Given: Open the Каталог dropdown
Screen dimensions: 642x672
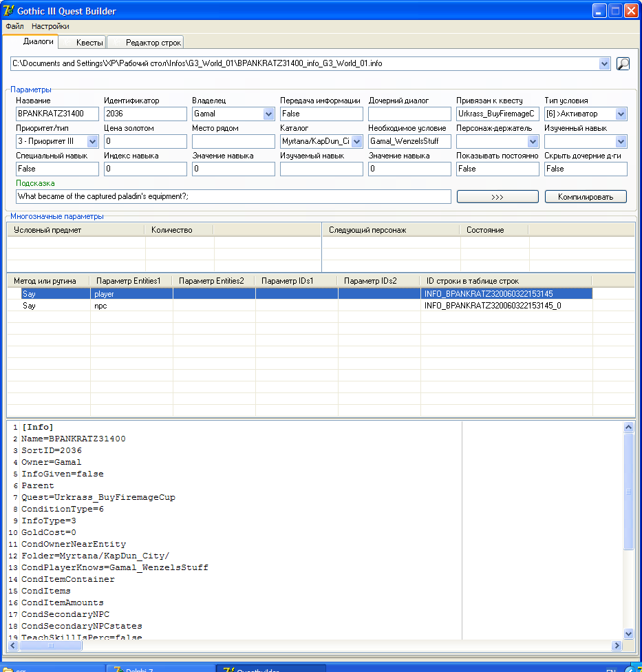Looking at the screenshot, I should point(356,141).
